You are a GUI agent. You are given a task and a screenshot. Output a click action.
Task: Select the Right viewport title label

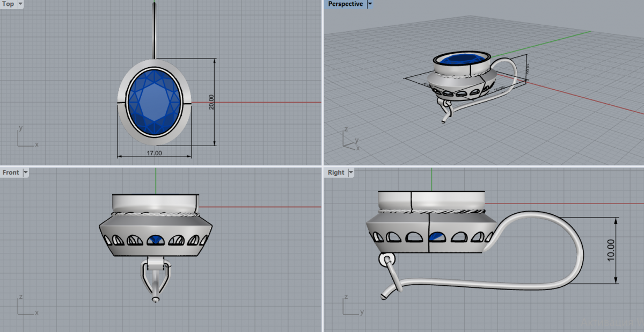[335, 172]
